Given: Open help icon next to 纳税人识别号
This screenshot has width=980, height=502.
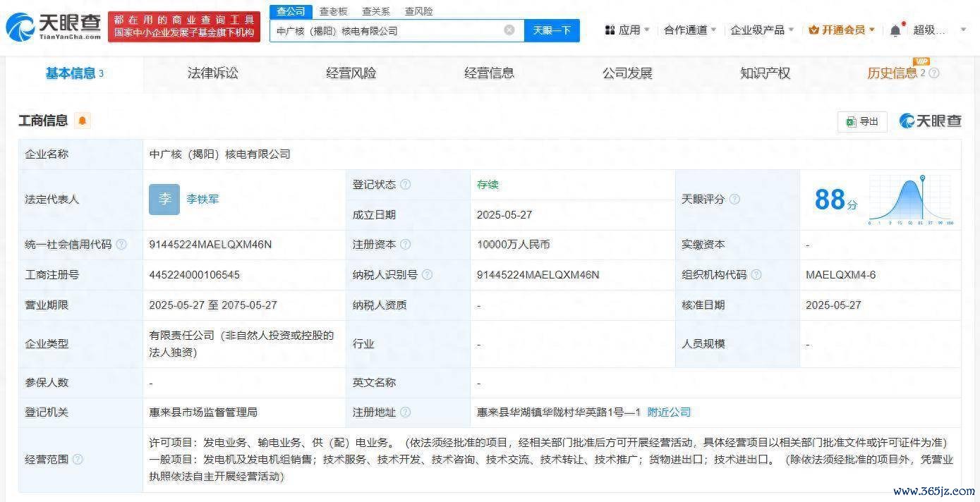Looking at the screenshot, I should pyautogui.click(x=427, y=275).
